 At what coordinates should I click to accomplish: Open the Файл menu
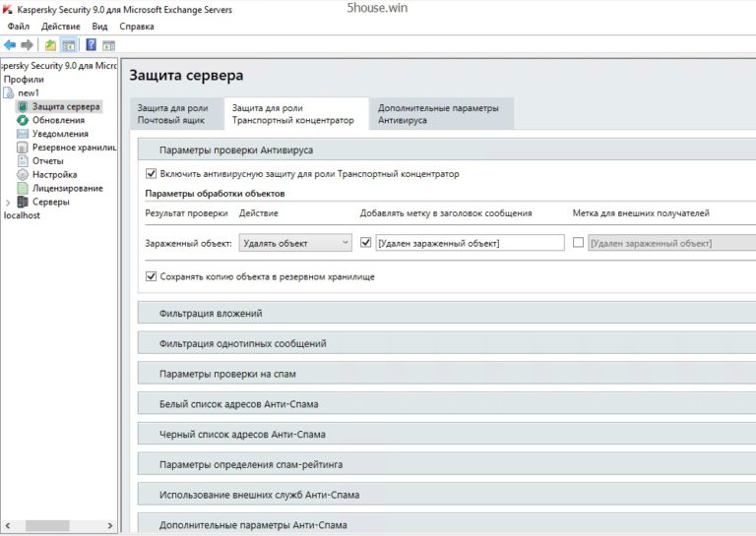click(19, 27)
